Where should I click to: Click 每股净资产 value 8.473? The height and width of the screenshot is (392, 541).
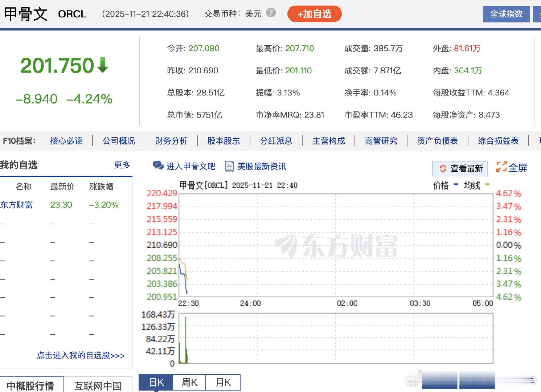489,115
